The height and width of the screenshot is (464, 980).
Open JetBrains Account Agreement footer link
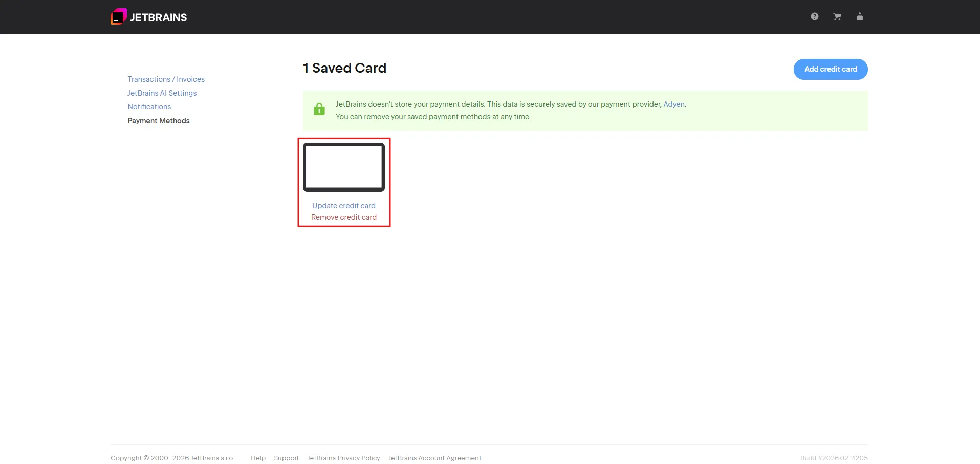pos(434,458)
